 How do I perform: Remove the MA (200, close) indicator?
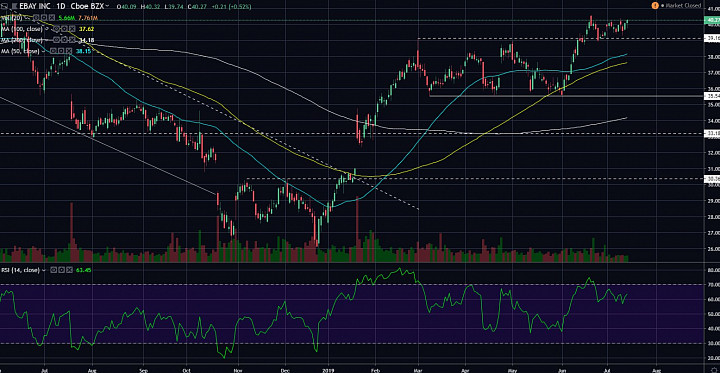73,40
